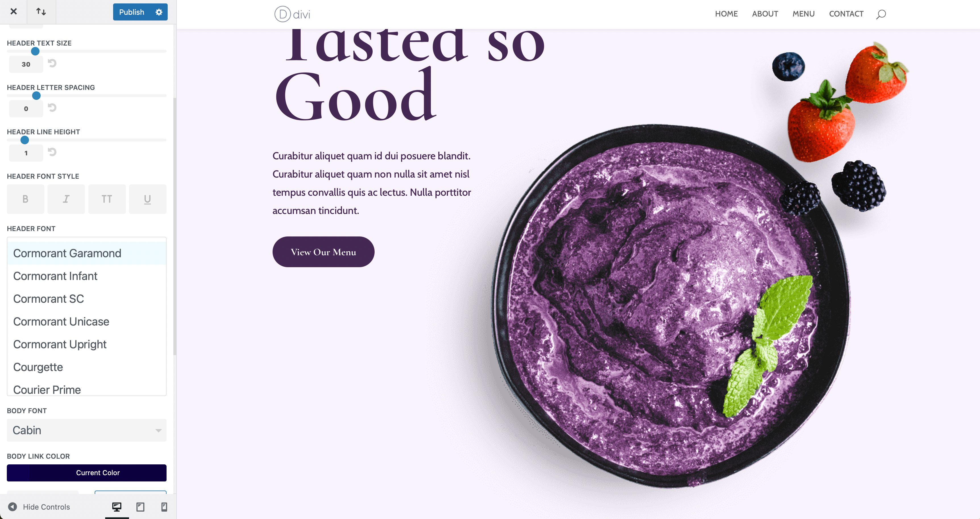The height and width of the screenshot is (519, 980).
Task: Click ABOUT item in navigation bar
Action: [x=764, y=14]
